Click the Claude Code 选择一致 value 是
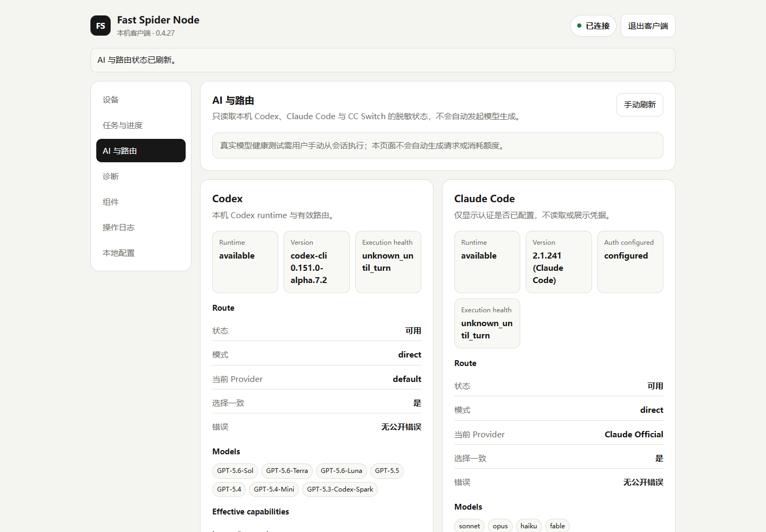766x532 pixels. (x=659, y=458)
